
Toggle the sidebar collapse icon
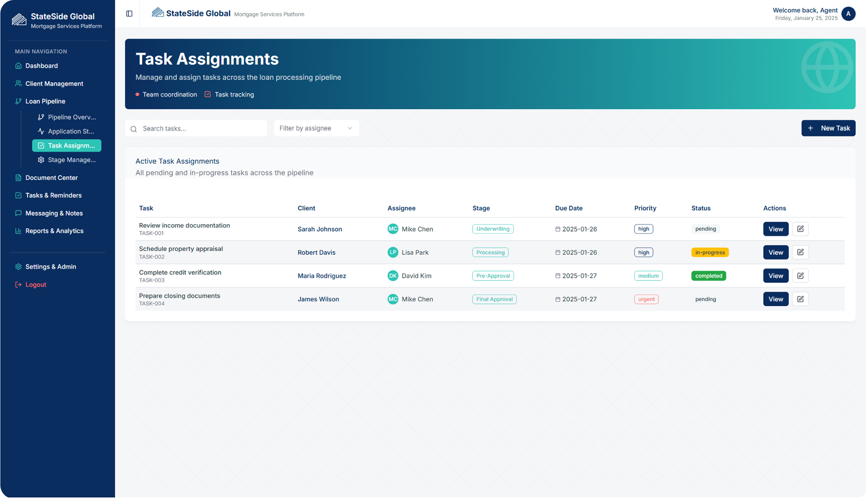[129, 14]
